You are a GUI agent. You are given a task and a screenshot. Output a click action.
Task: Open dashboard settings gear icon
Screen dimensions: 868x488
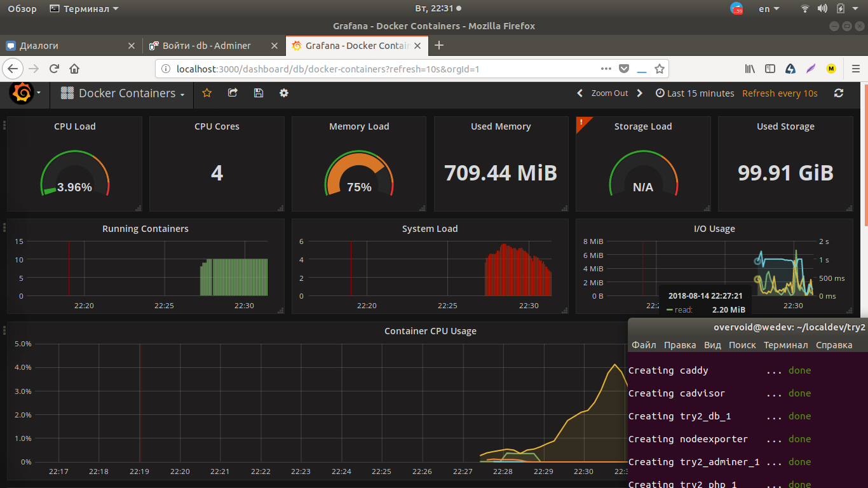pyautogui.click(x=284, y=93)
